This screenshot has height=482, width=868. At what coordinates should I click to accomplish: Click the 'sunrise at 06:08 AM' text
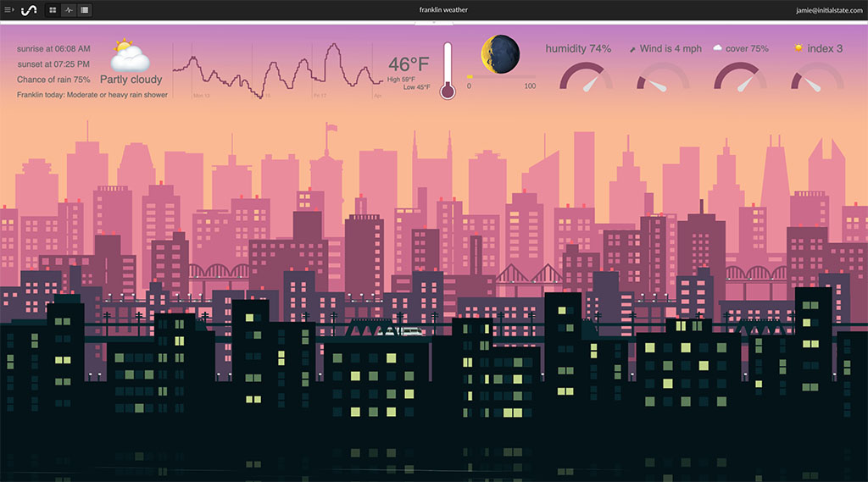pyautogui.click(x=53, y=48)
